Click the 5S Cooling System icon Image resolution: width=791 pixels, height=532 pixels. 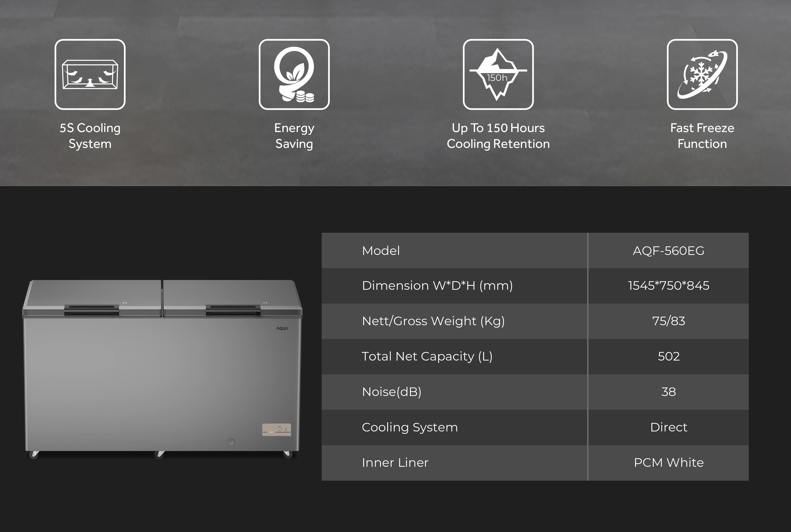90,74
